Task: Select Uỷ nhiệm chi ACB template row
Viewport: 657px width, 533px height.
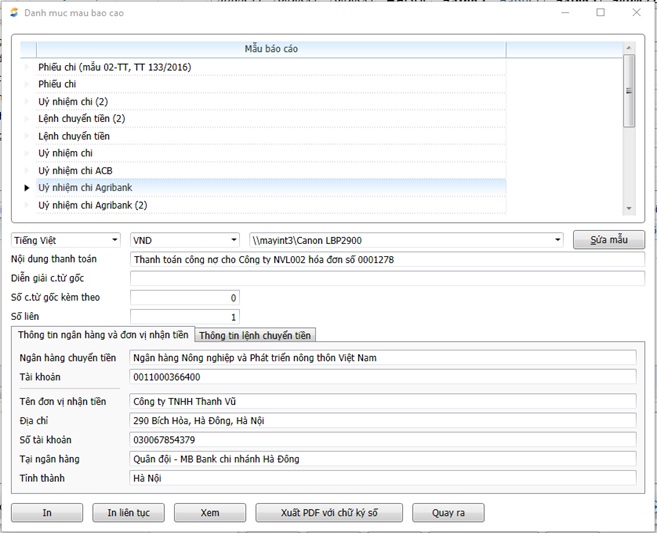Action: (75, 170)
